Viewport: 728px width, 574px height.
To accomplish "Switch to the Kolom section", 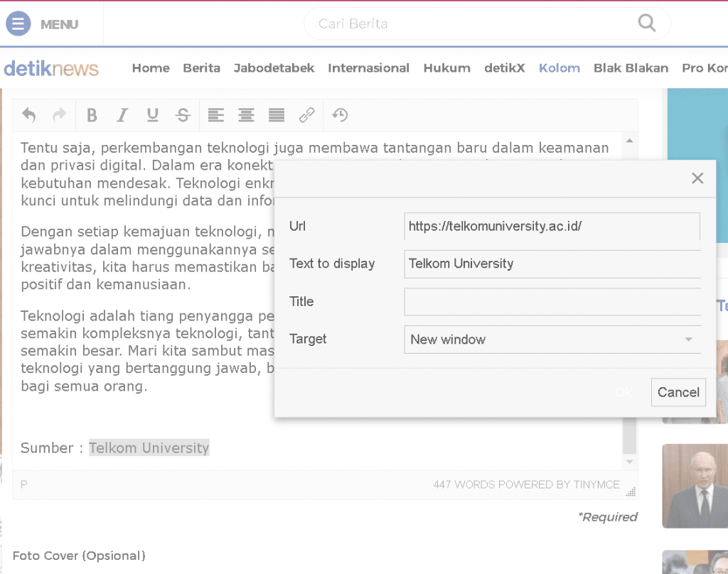I will coord(559,68).
